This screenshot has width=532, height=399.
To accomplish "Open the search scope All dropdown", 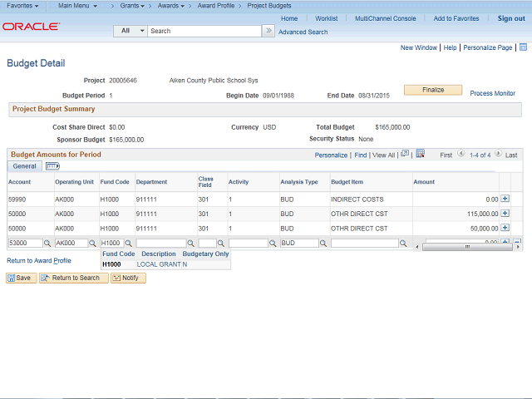I will (x=131, y=31).
